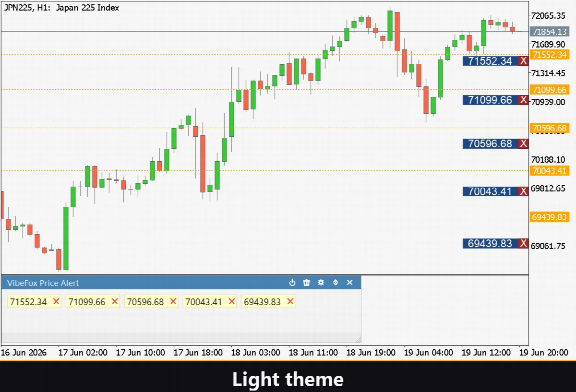Viewport: 576px width, 392px height.
Task: Click the 72065.35 price axis label
Action: click(x=549, y=15)
